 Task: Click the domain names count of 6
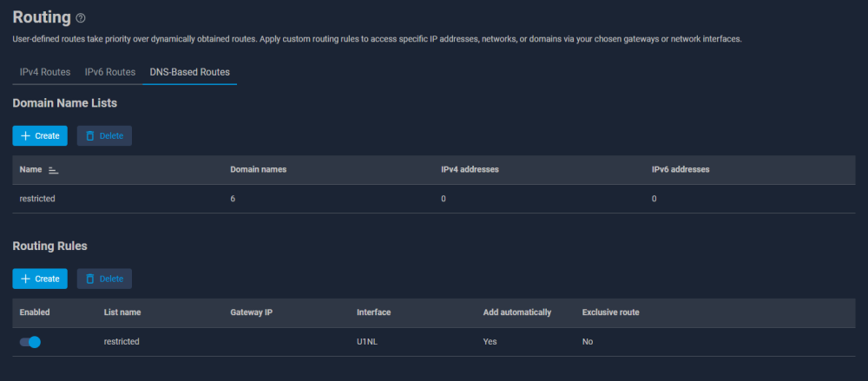click(x=233, y=199)
